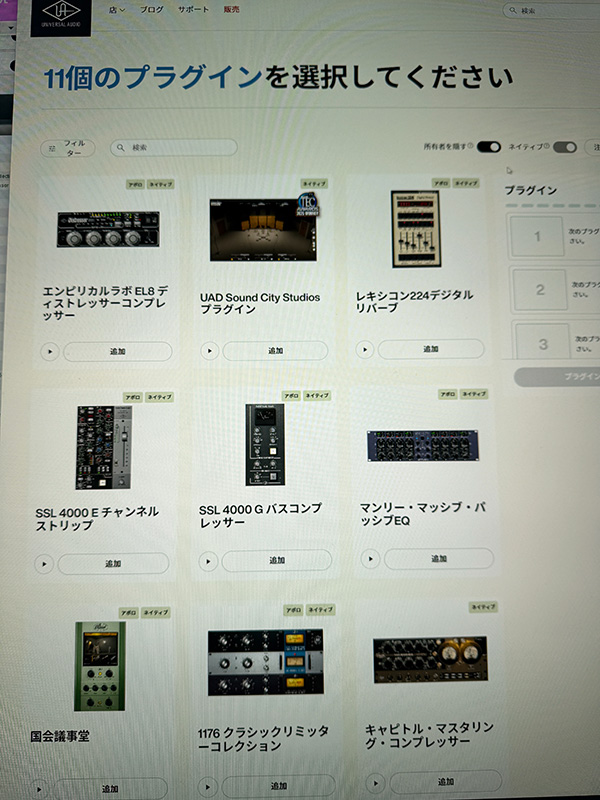This screenshot has height=800, width=600.
Task: Click the 国会議事堂 title text
Action: pos(60,736)
